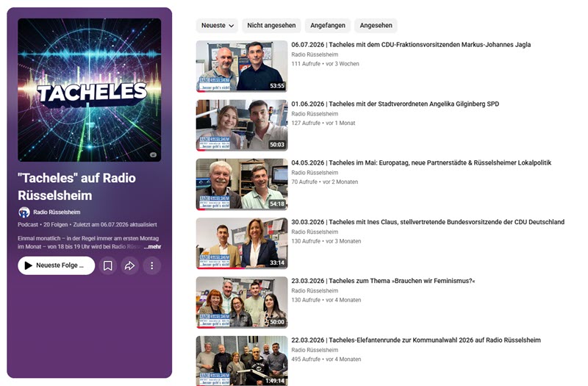Click the 54:18 duration badge
588x386 pixels.
277,204
